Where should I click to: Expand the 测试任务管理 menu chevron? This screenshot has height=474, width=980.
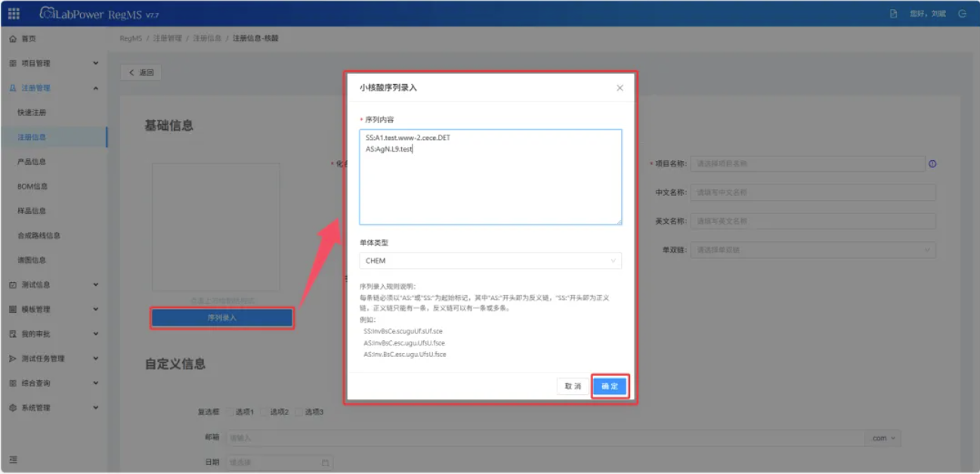[95, 358]
